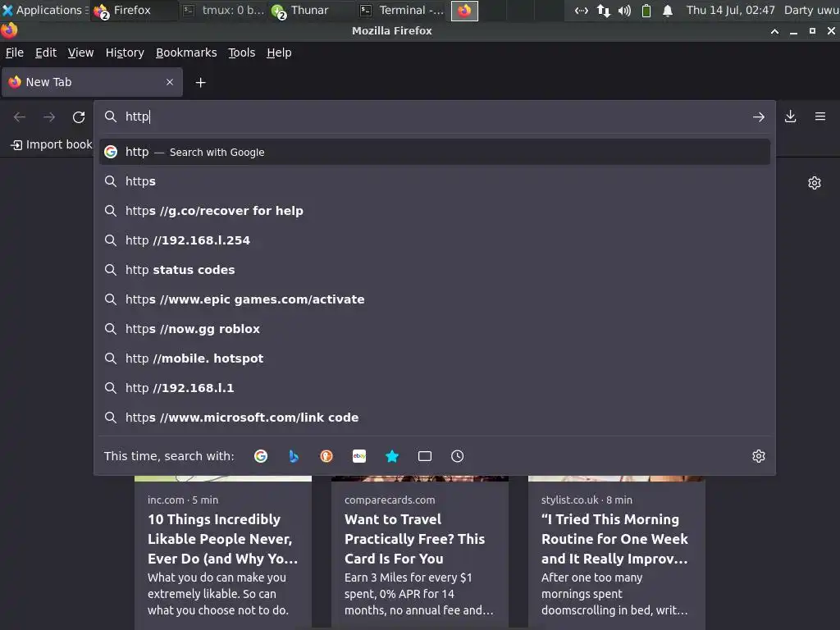Change search settings gear in suggestions panel

[x=759, y=456]
